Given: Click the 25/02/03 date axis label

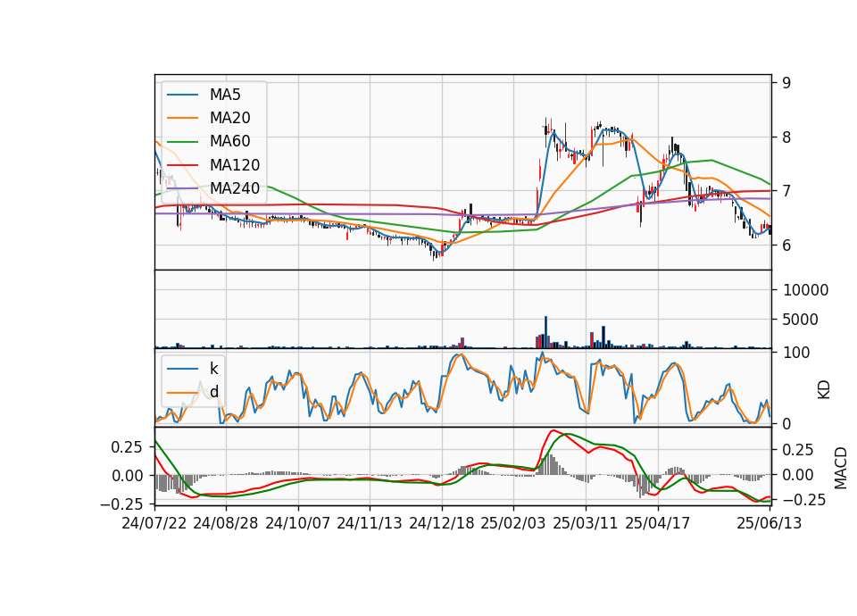Looking at the screenshot, I should [513, 523].
